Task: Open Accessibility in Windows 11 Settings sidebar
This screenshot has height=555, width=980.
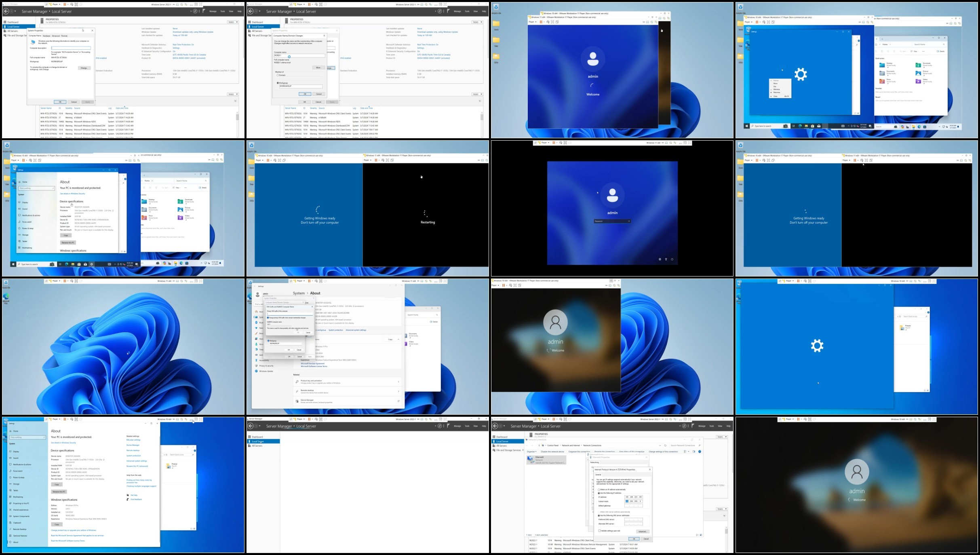Action: 264,360
